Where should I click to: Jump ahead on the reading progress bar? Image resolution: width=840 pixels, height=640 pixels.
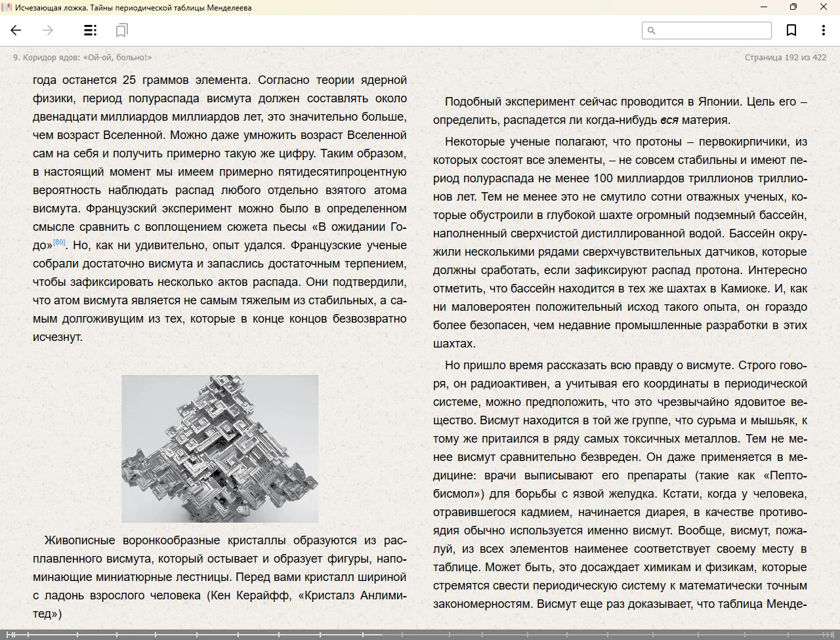coord(591,635)
